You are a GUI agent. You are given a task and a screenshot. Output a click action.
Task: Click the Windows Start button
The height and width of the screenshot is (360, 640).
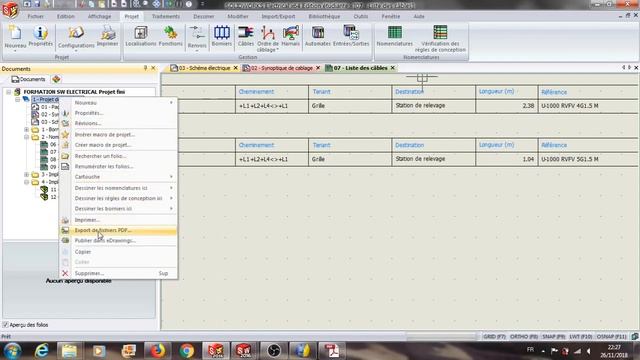(12, 351)
